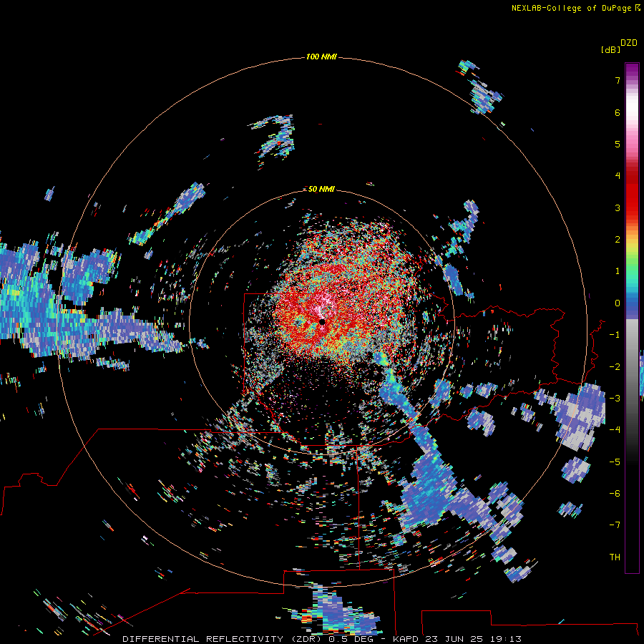644x644 pixels.
Task: Click the 2 value on the color scale
Action: click(618, 240)
